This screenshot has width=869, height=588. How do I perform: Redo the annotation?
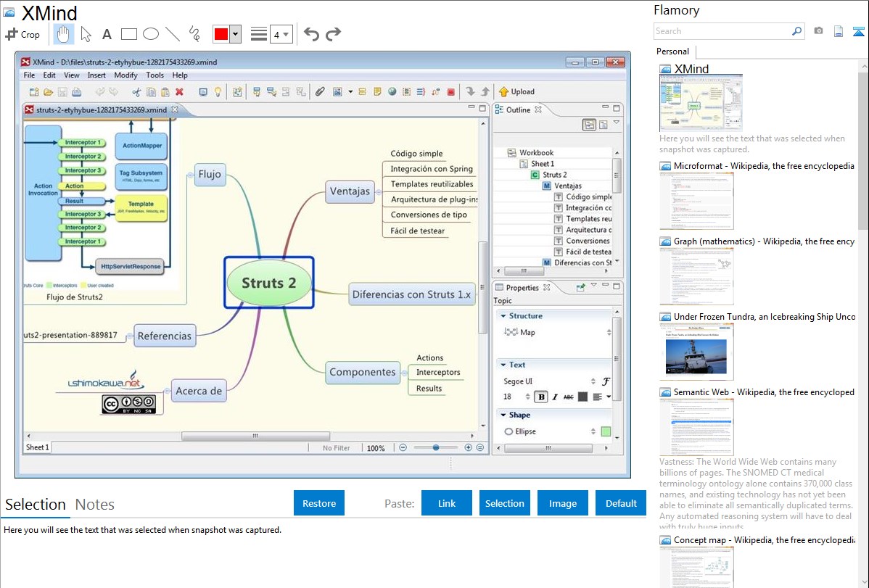(x=333, y=34)
